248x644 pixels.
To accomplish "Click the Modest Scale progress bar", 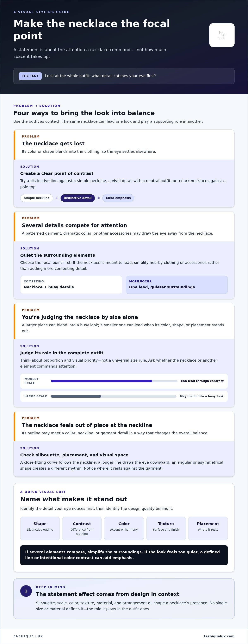I will [x=114, y=381].
